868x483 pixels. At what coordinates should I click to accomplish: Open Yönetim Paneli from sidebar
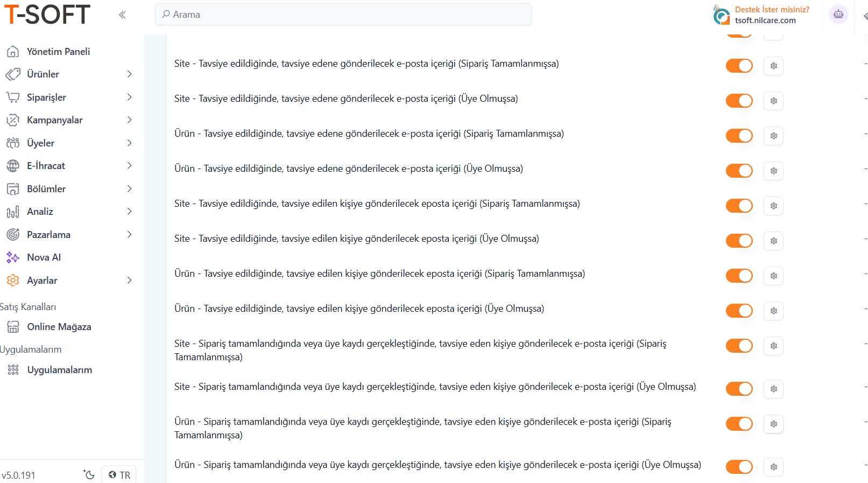[x=58, y=52]
